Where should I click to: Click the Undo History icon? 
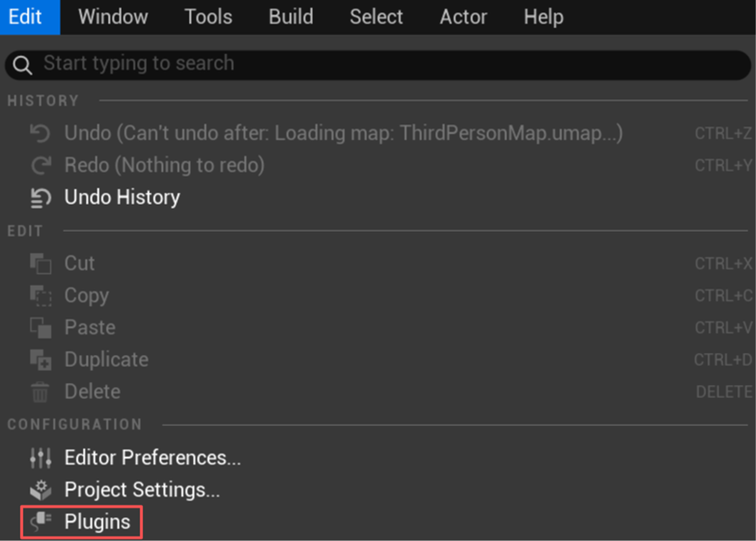coord(40,197)
